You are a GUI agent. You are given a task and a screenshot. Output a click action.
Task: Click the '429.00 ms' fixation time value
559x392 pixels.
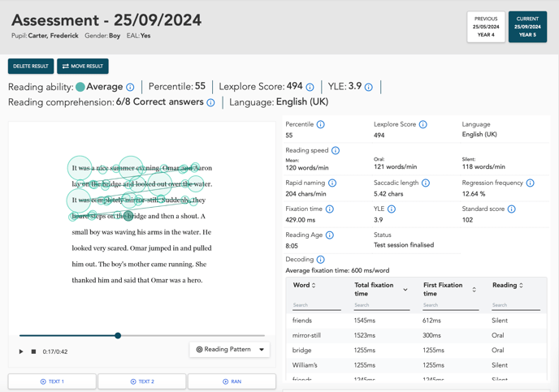[x=300, y=220]
